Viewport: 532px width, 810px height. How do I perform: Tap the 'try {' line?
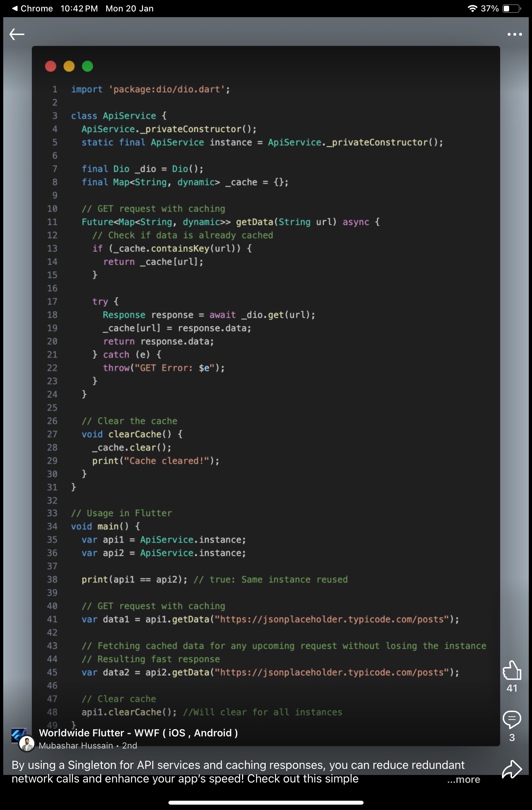pyautogui.click(x=105, y=302)
